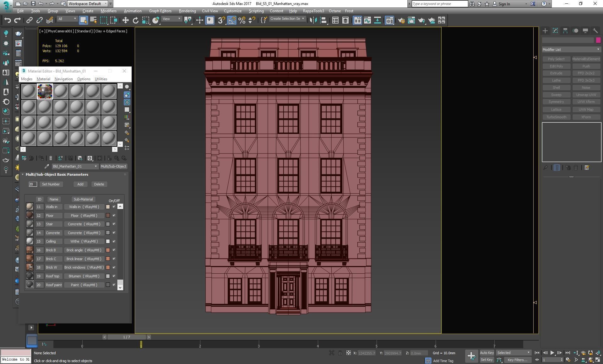
Task: Click Mirror tool icon
Action: (313, 20)
